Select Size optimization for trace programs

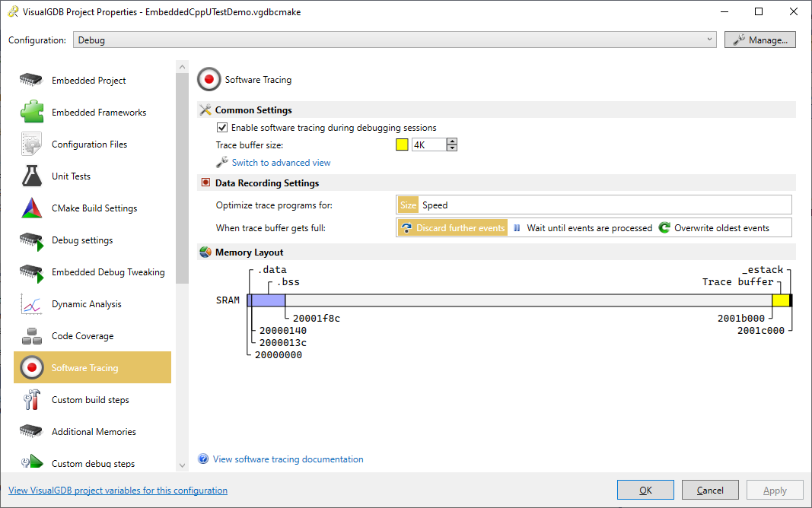[408, 205]
